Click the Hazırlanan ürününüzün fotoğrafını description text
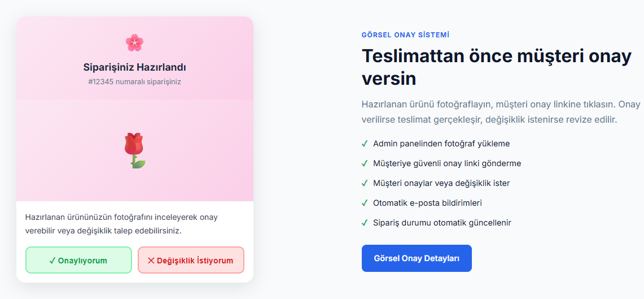The image size is (644, 299). 121,224
